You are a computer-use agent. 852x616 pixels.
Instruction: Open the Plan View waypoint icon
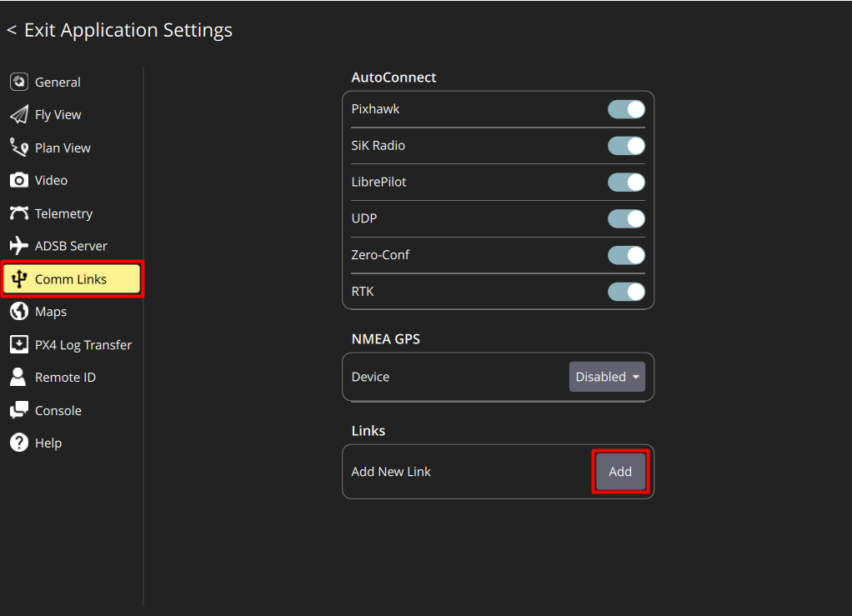pyautogui.click(x=19, y=148)
